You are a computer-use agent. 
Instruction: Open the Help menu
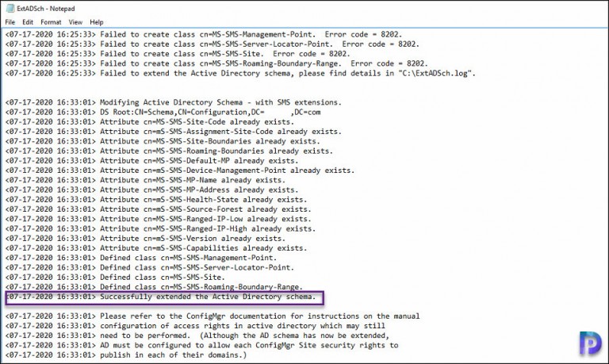pos(96,22)
